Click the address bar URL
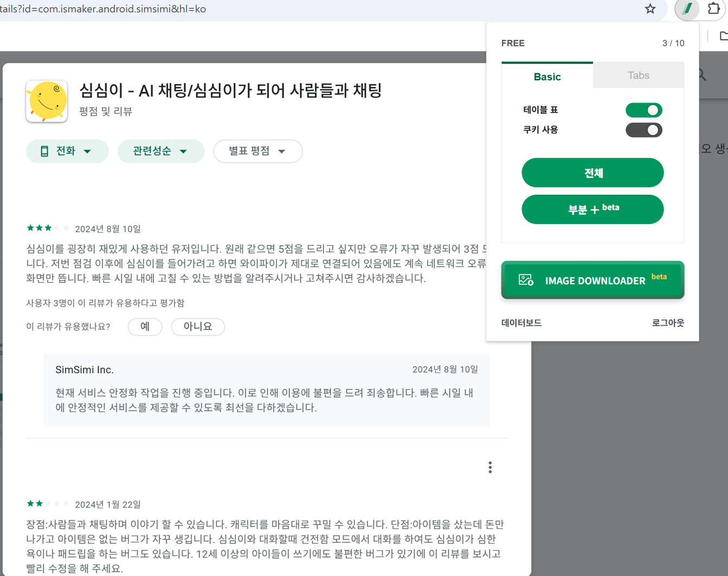This screenshot has height=576, width=728. [103, 9]
